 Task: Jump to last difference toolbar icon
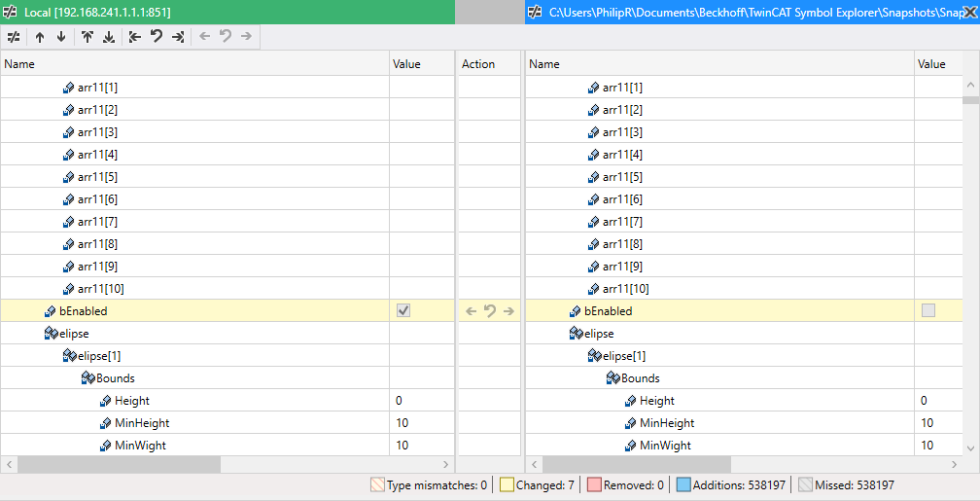(109, 37)
